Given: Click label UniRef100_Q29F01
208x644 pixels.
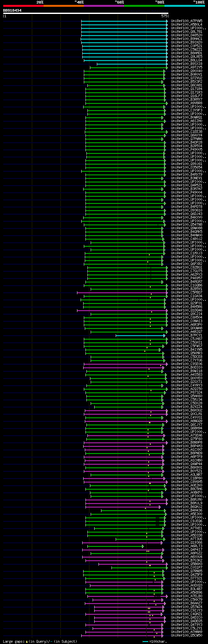Looking at the screenshot, I should coord(187,303).
